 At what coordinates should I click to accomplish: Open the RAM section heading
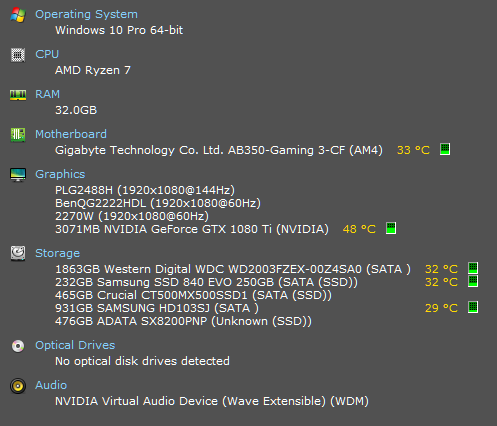point(48,94)
